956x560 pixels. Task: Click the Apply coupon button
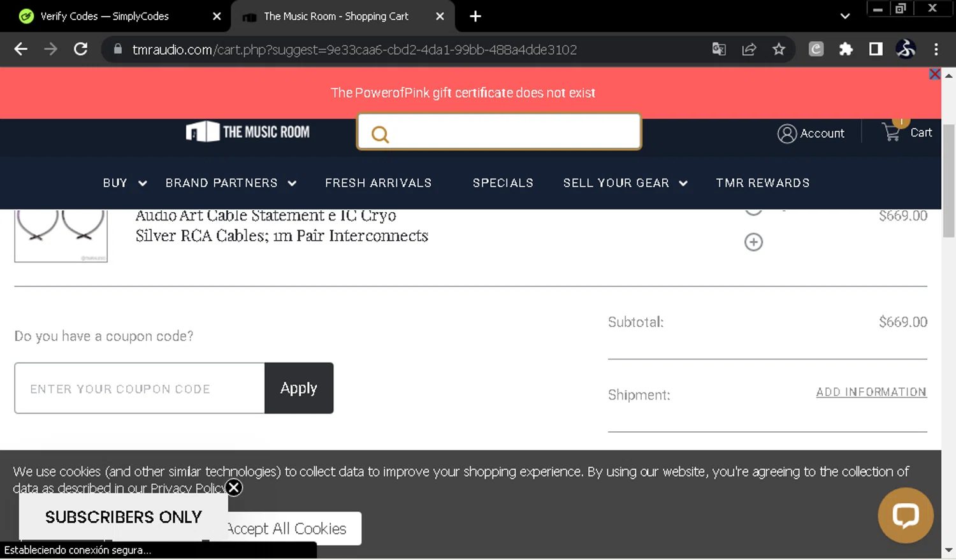click(x=299, y=388)
